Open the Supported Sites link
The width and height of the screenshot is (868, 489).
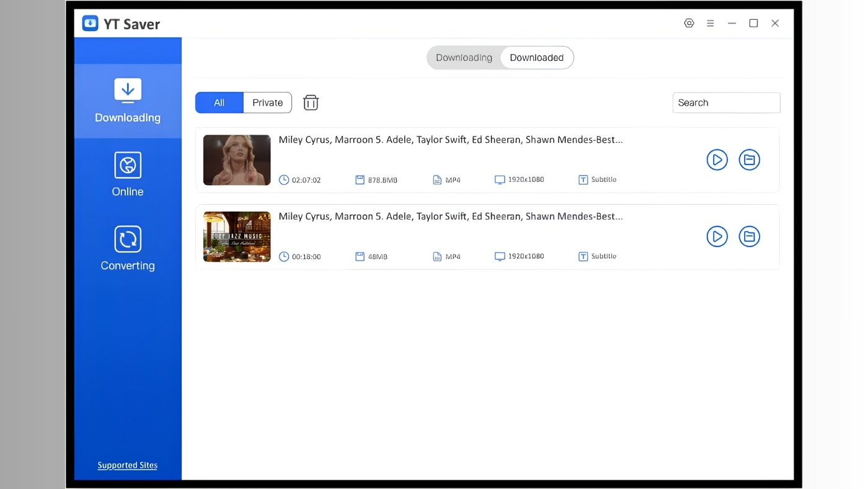click(x=128, y=465)
